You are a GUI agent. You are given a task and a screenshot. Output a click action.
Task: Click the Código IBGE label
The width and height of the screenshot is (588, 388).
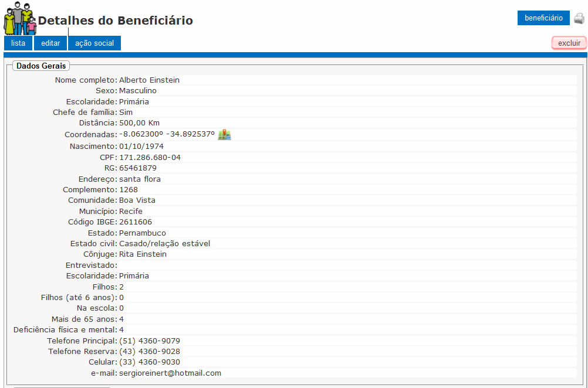pos(93,222)
